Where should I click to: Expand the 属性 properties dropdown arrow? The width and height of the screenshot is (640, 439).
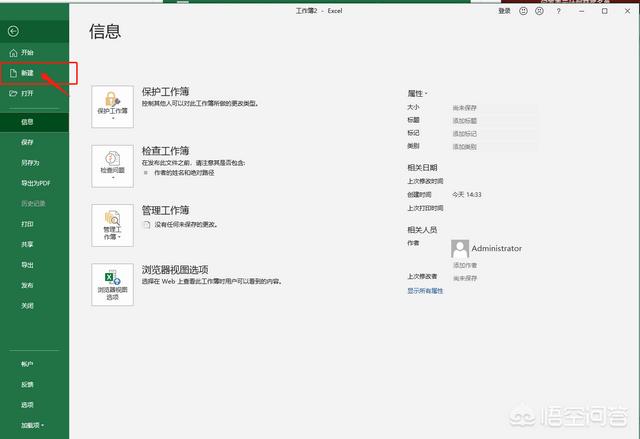tap(426, 93)
